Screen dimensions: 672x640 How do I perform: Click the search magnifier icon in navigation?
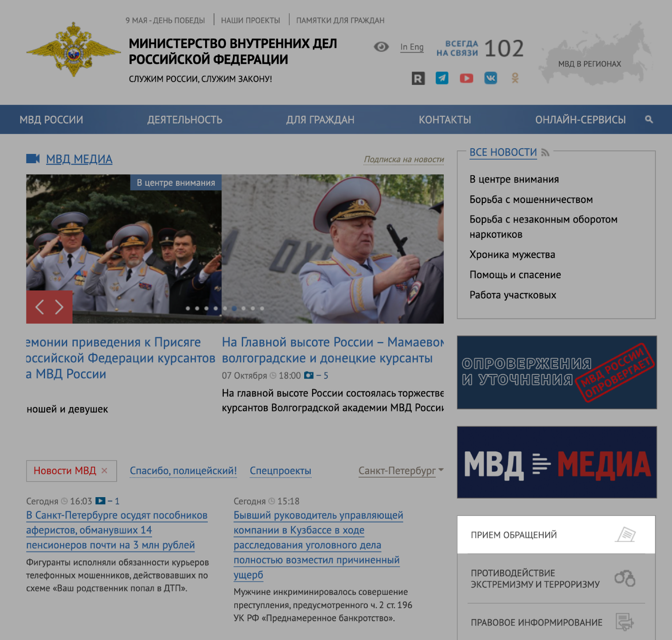pos(649,119)
